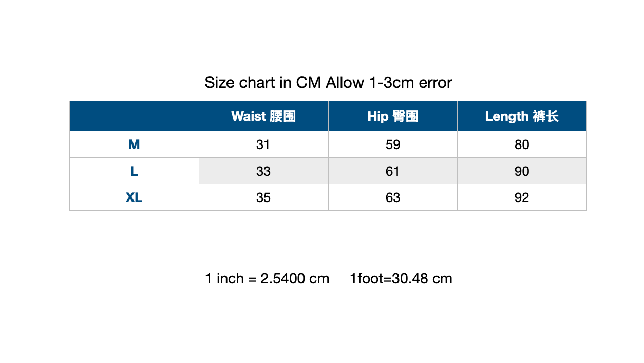Screen dimensions: 644x363
Task: Click the Waist 腰围 column header
Action: coord(263,116)
